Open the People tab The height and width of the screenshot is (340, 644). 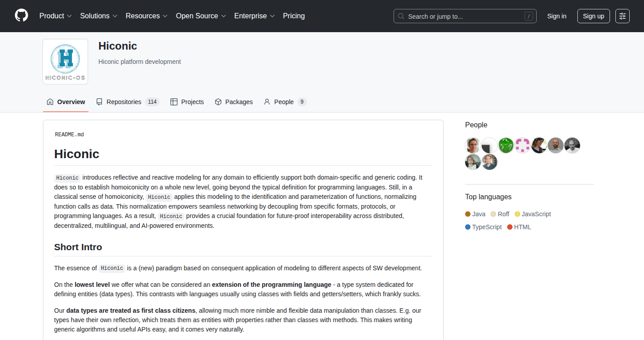(285, 102)
